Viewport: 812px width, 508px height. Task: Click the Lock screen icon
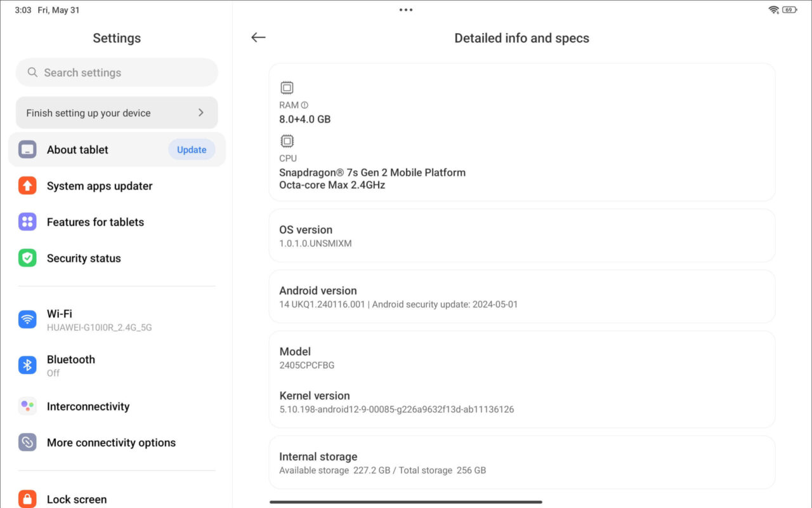pyautogui.click(x=27, y=499)
